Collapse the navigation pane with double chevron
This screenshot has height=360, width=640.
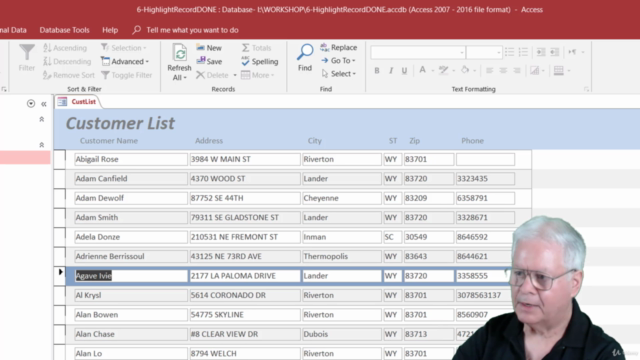(44, 104)
